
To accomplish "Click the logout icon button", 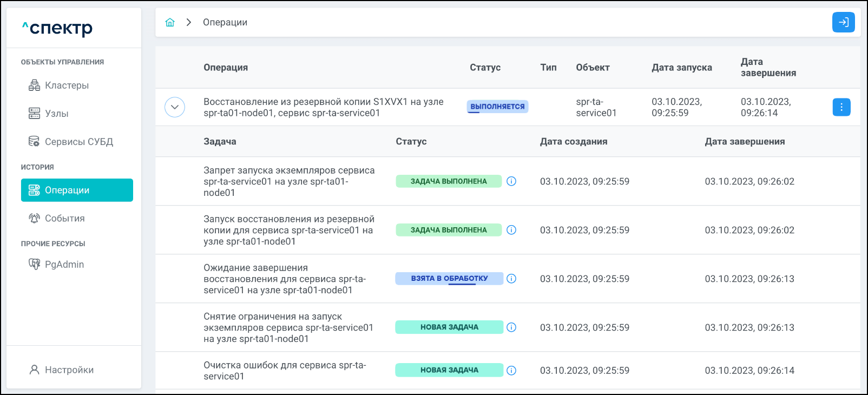I will (x=843, y=22).
